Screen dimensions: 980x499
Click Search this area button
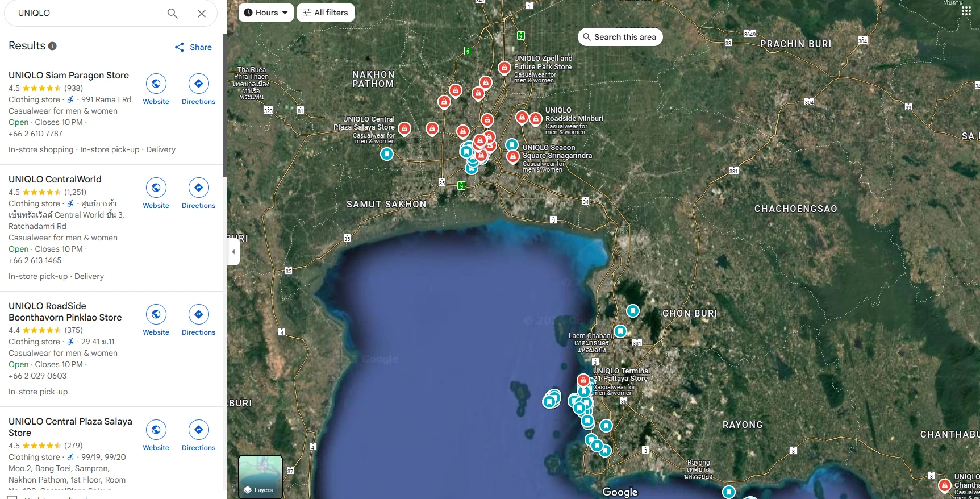620,37
